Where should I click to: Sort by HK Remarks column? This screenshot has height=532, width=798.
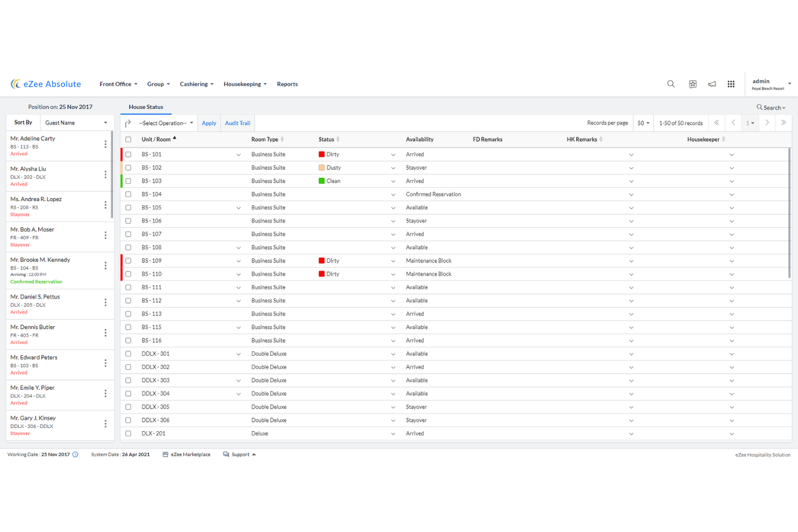tap(601, 139)
